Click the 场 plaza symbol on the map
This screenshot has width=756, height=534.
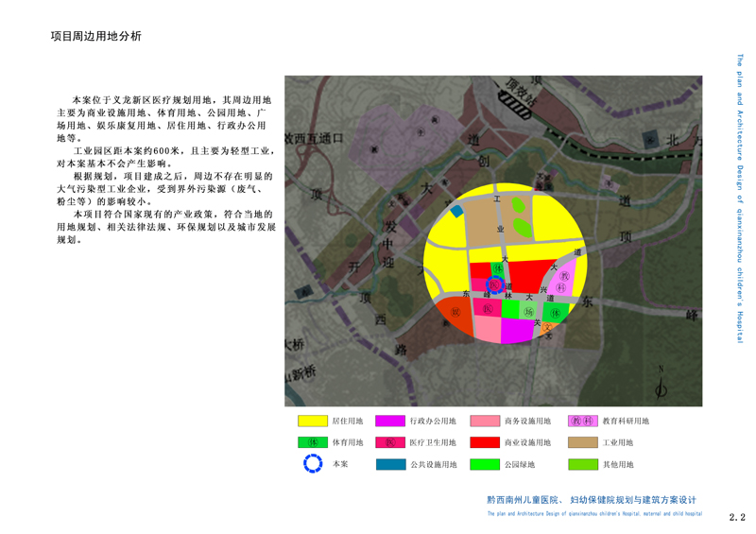(x=529, y=310)
